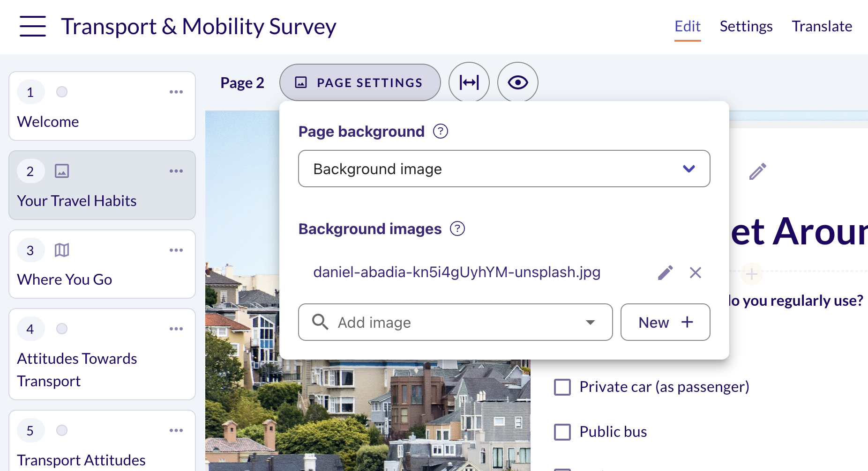
Task: Select Attitudes Towards Transport page
Action: [x=102, y=354]
